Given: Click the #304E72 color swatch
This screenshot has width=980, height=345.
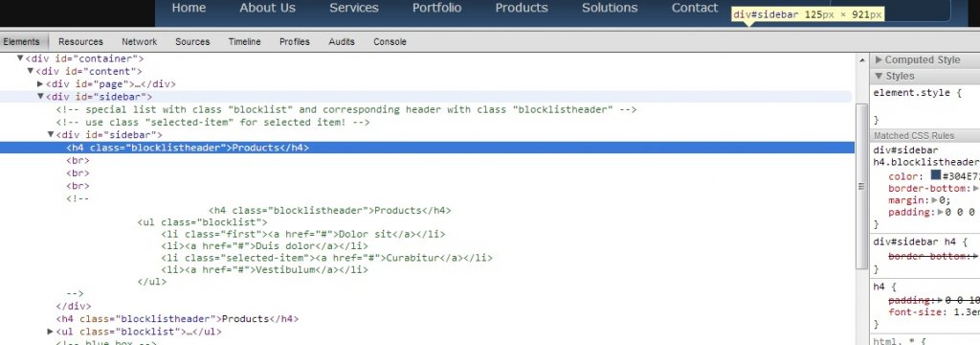Looking at the screenshot, I should point(936,175).
